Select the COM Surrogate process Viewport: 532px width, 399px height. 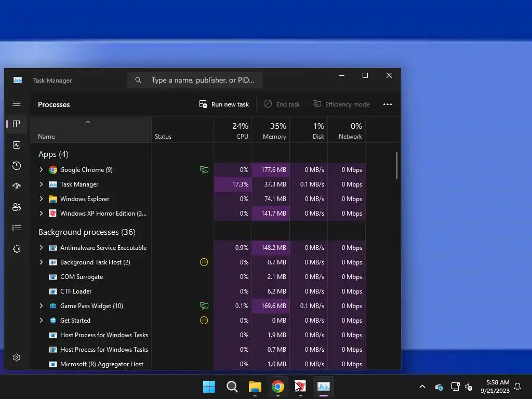point(82,277)
